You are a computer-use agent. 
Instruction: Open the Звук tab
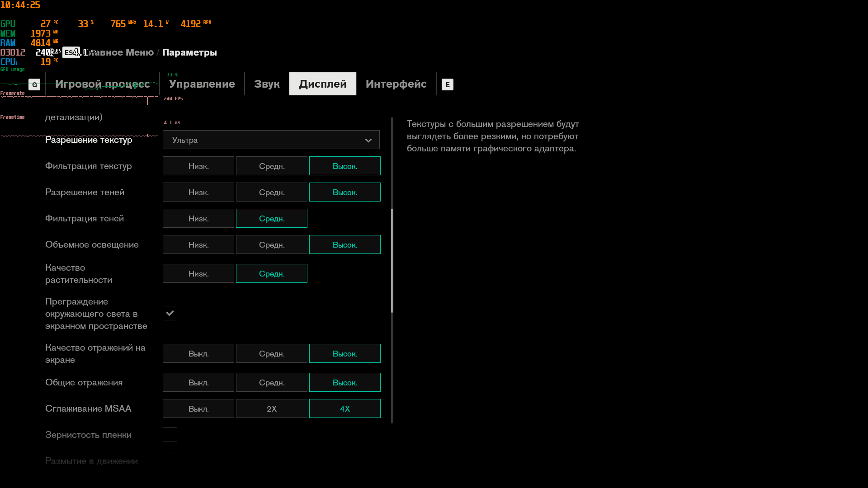tap(267, 84)
